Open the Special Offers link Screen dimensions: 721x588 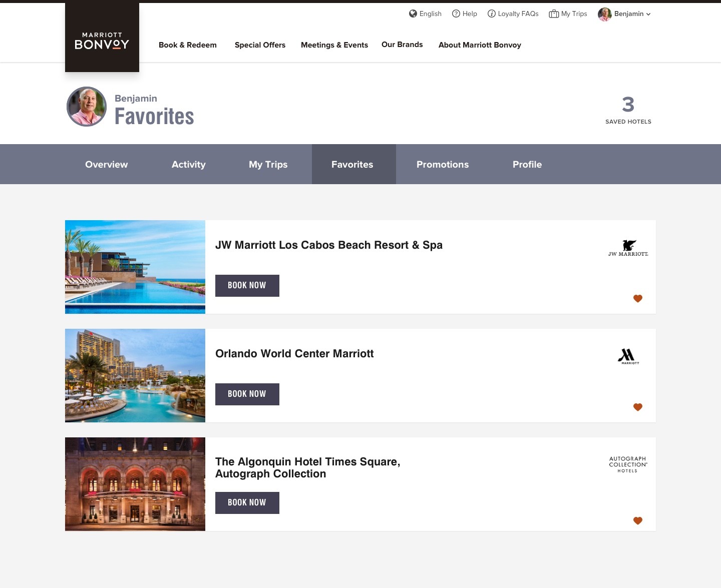click(x=260, y=45)
